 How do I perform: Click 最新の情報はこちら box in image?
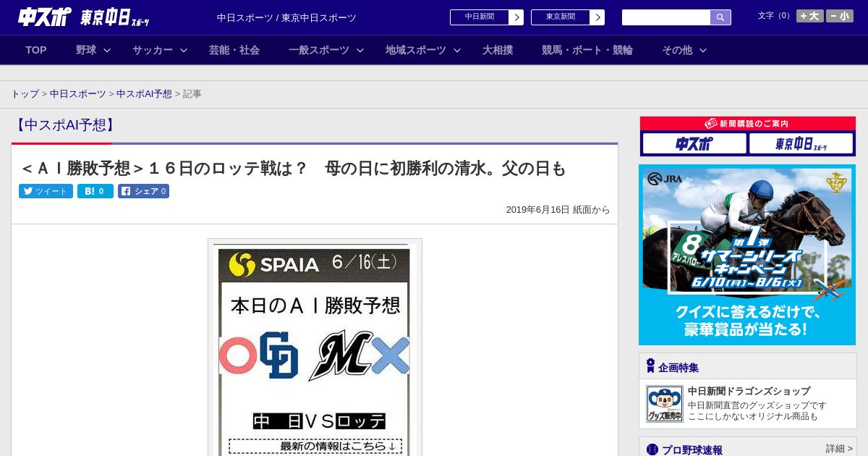coord(315,446)
